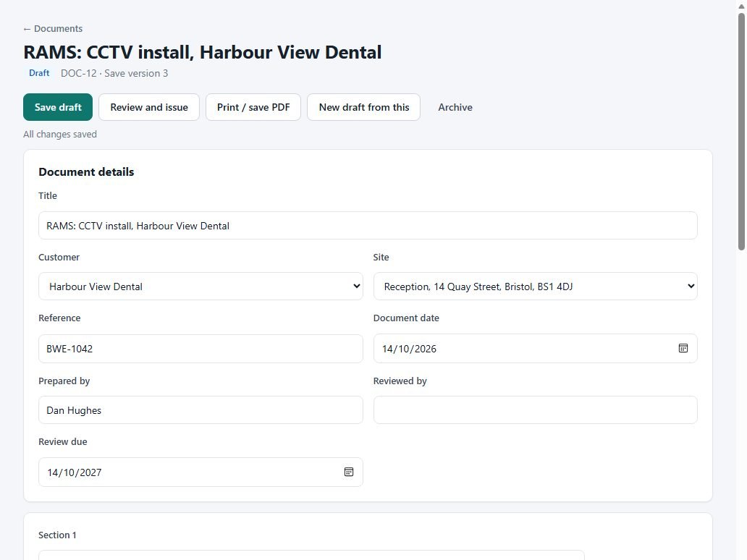Archive this document

[x=455, y=107]
